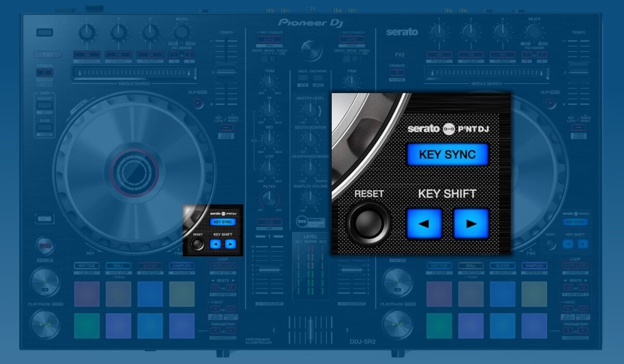Click the left deck TEMPO slider
This screenshot has width=624, height=364.
point(226,73)
